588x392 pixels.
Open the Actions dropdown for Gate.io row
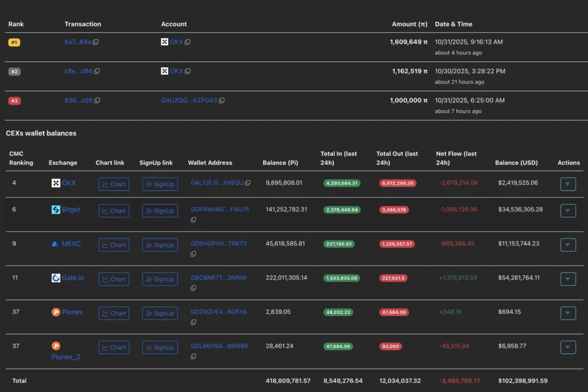click(568, 279)
